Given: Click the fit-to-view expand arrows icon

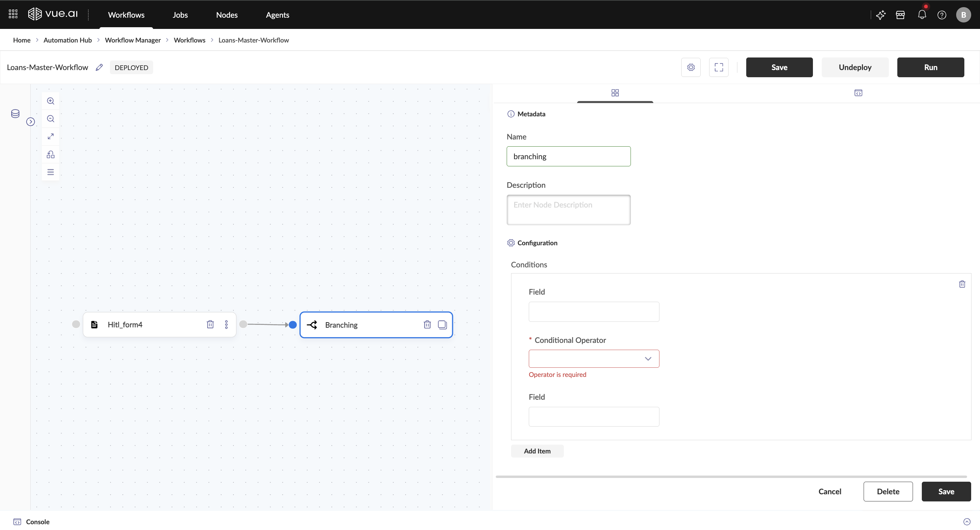Looking at the screenshot, I should pos(51,136).
